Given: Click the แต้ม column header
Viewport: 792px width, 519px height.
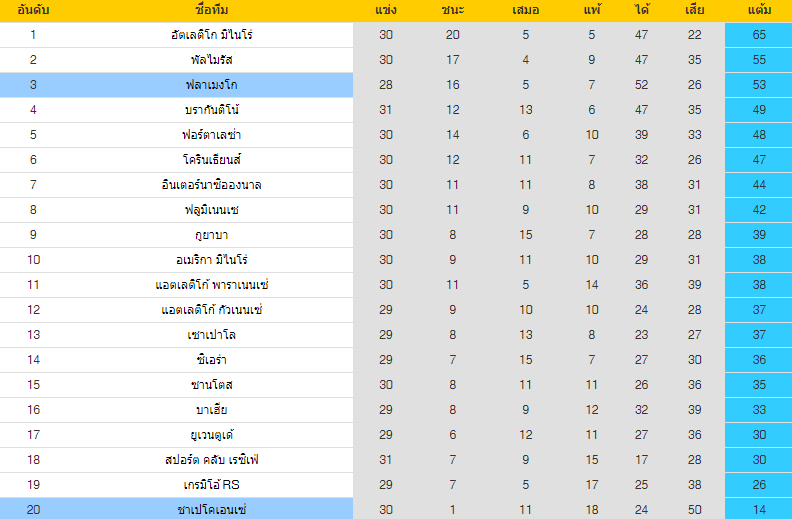Looking at the screenshot, I should pos(758,10).
